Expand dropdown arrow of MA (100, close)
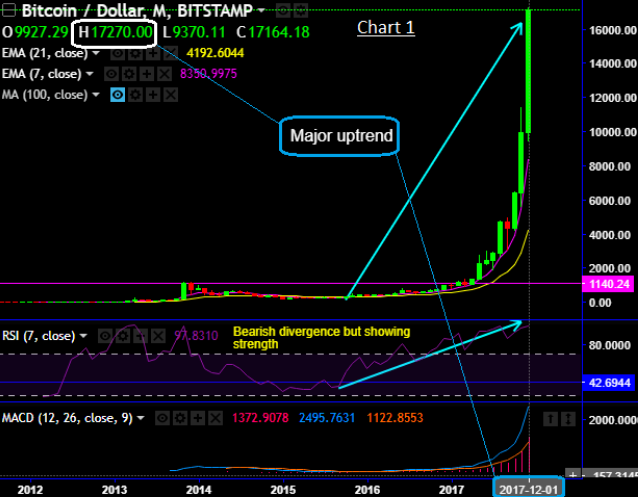638x497 pixels. tap(96, 95)
